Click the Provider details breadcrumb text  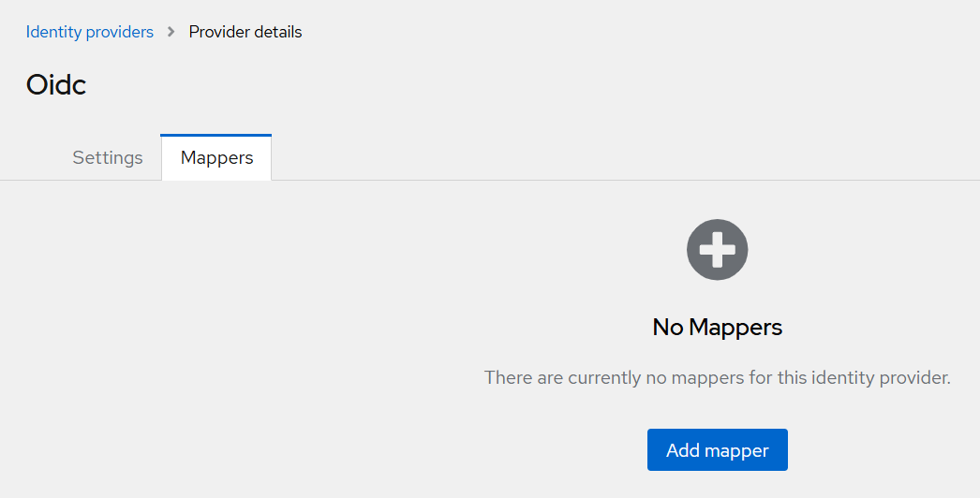[x=245, y=32]
